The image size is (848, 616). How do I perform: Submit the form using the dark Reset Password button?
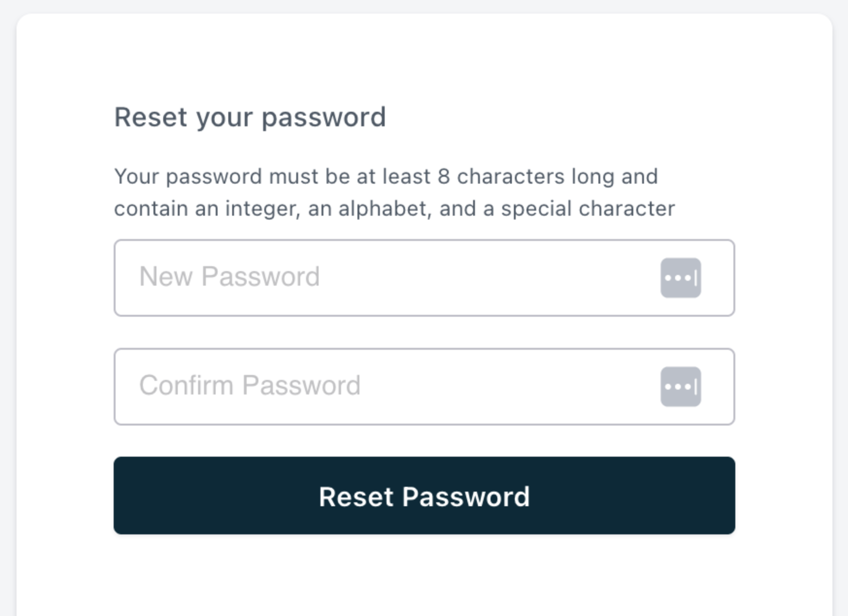coord(424,496)
